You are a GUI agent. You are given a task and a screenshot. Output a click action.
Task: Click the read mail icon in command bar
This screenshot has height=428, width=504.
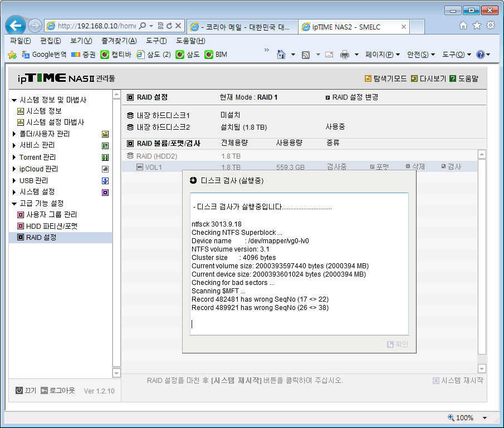point(329,55)
